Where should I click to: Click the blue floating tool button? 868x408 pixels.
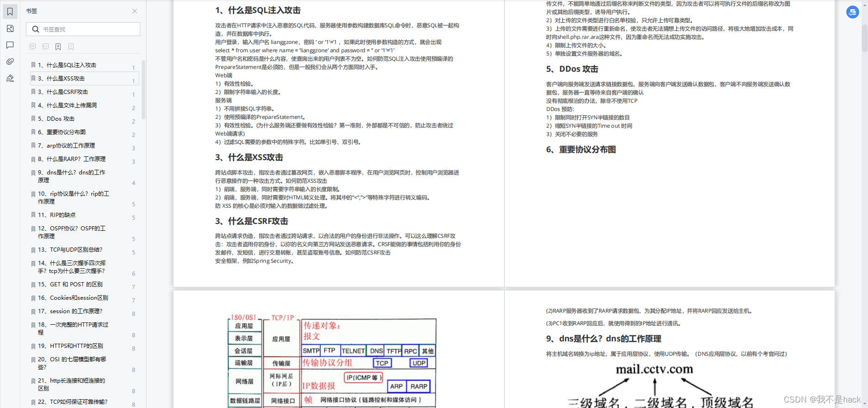pos(853,12)
